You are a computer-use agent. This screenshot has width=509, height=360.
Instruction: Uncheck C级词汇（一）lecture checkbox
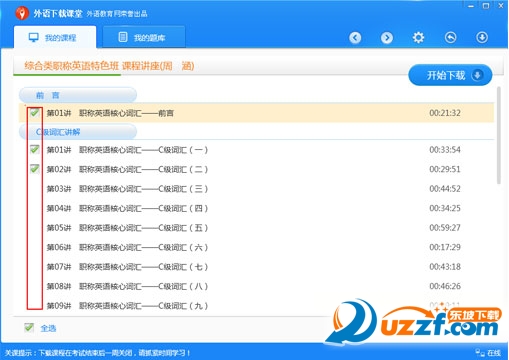coord(34,149)
